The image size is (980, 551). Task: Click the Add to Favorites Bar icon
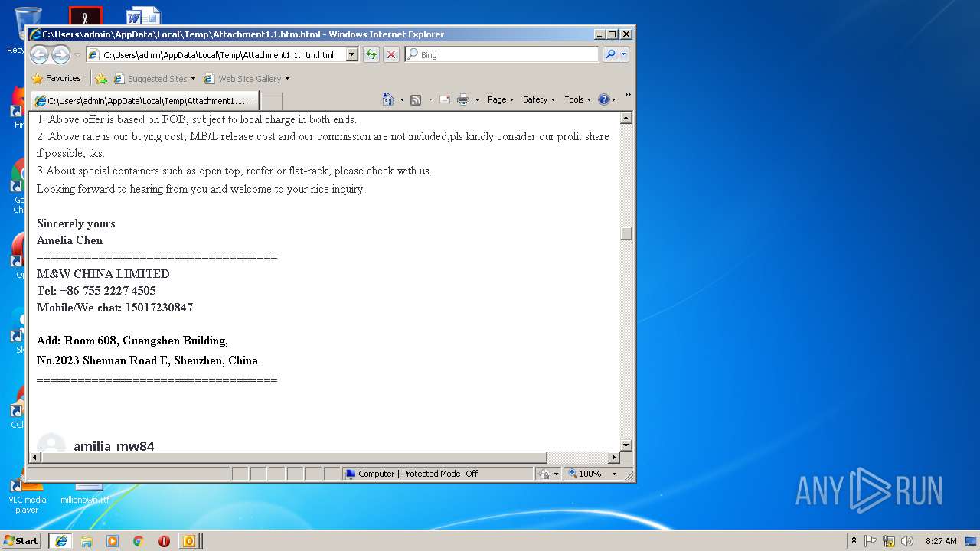[x=101, y=78]
